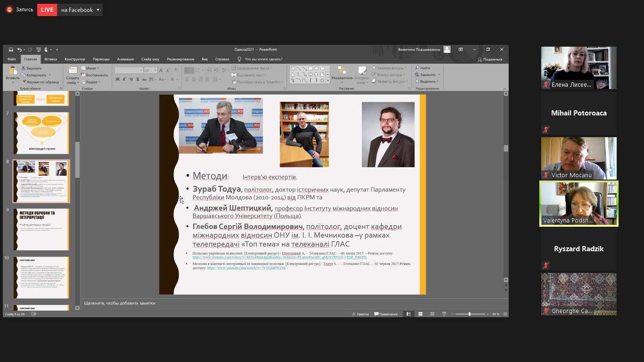644x362 pixels.
Task: Open the font name dropdown
Action: 141,71
